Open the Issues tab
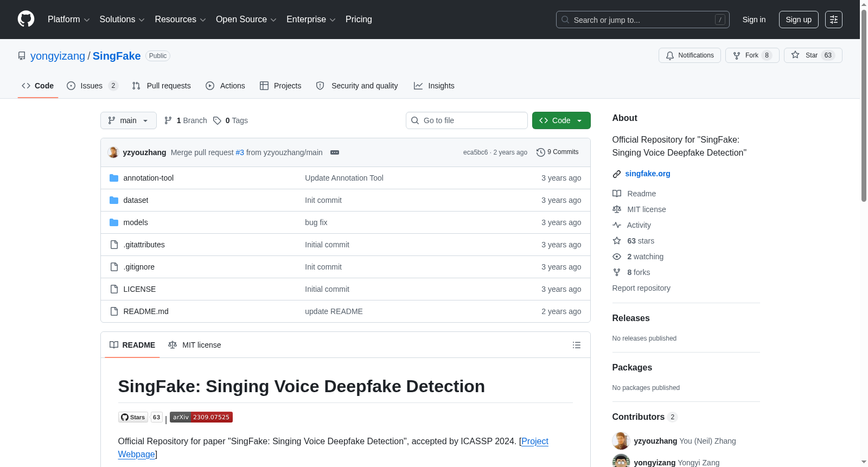868x467 pixels. (x=92, y=86)
